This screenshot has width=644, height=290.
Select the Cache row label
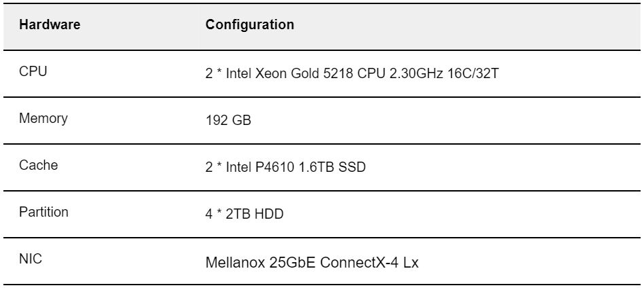click(x=38, y=165)
